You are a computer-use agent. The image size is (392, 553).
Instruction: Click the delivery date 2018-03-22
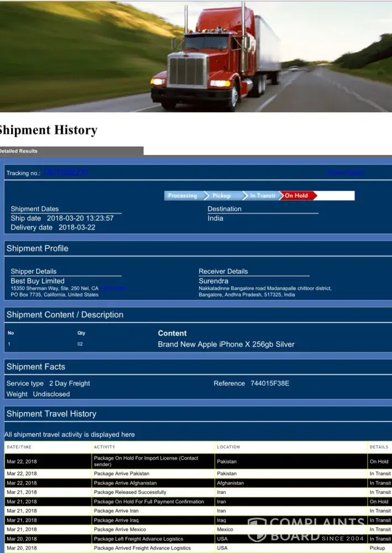(77, 227)
